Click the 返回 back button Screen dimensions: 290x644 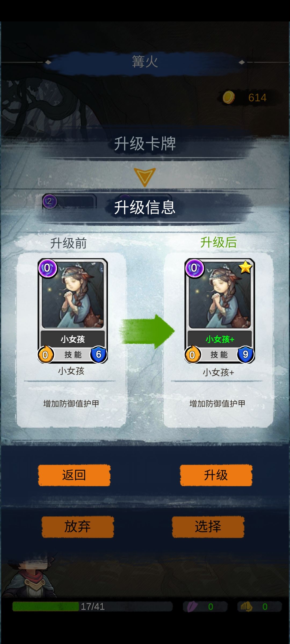74,475
